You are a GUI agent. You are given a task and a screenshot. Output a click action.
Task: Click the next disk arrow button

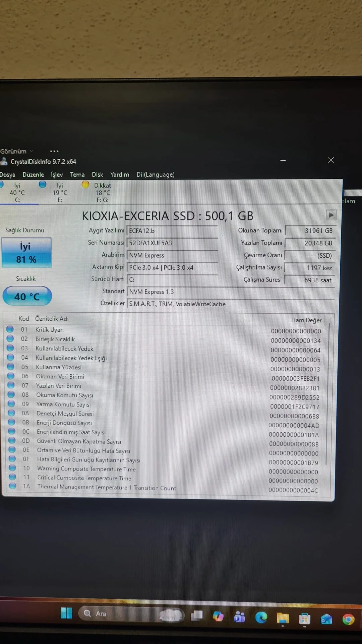(331, 215)
